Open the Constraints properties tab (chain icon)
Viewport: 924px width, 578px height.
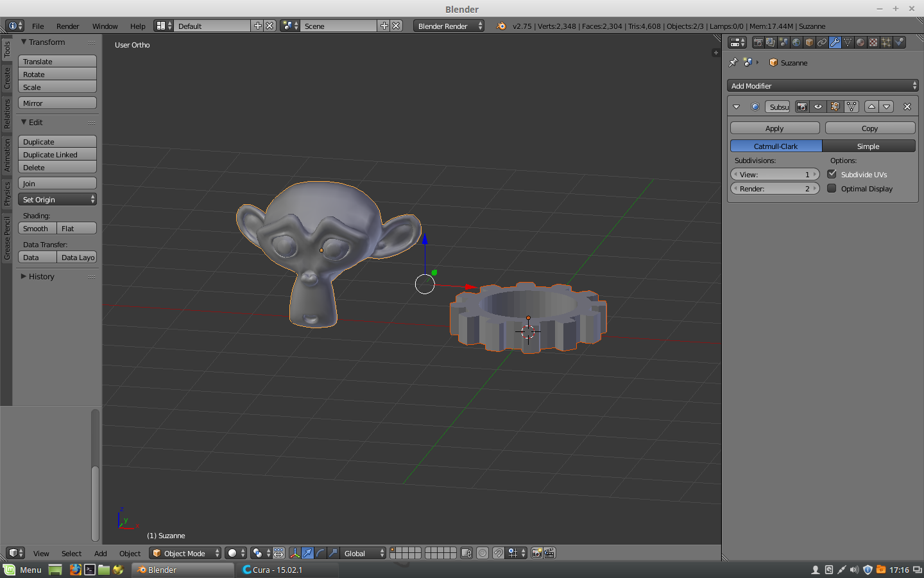tap(822, 42)
